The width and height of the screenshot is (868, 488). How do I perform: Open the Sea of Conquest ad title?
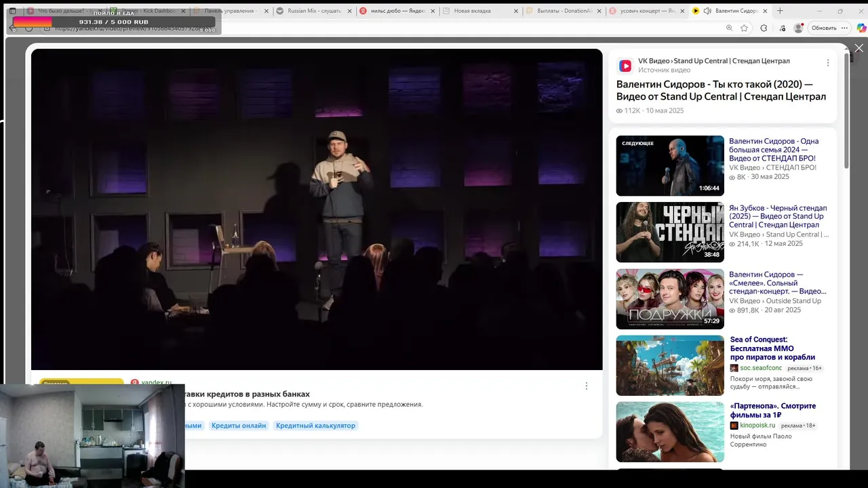click(x=772, y=348)
